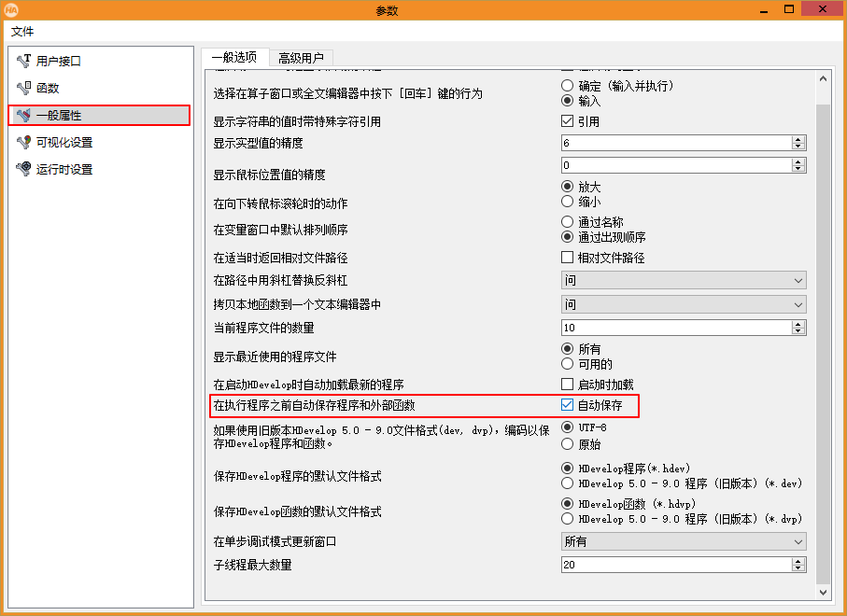This screenshot has width=847, height=616.
Task: Click the 显示鼠标位置值的精度 spinner arrows
Action: click(798, 165)
